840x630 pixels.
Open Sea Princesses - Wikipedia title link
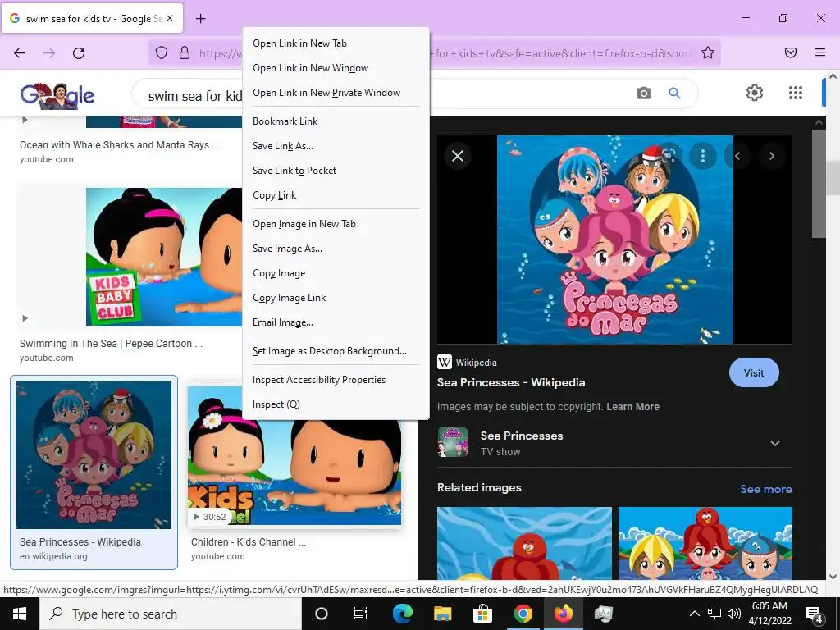[511, 382]
